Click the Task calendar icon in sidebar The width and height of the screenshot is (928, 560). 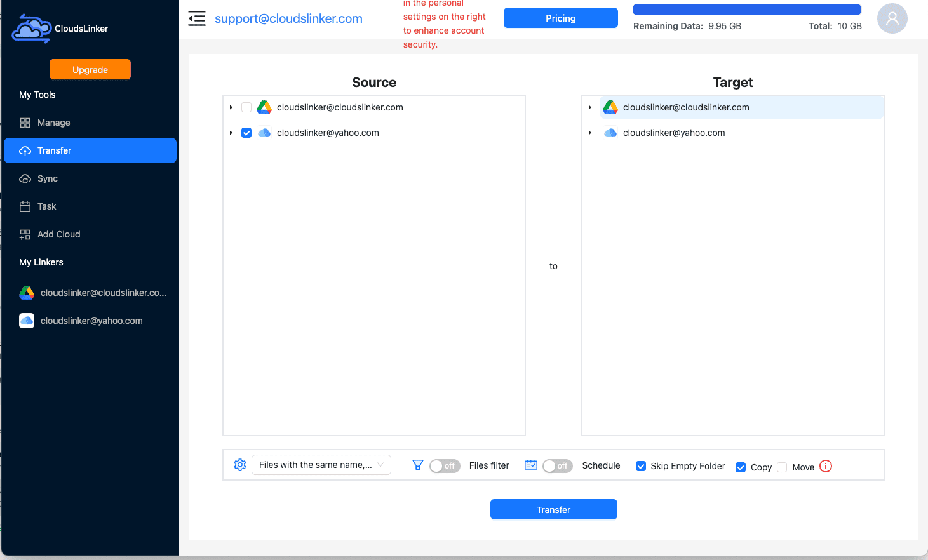pos(25,206)
